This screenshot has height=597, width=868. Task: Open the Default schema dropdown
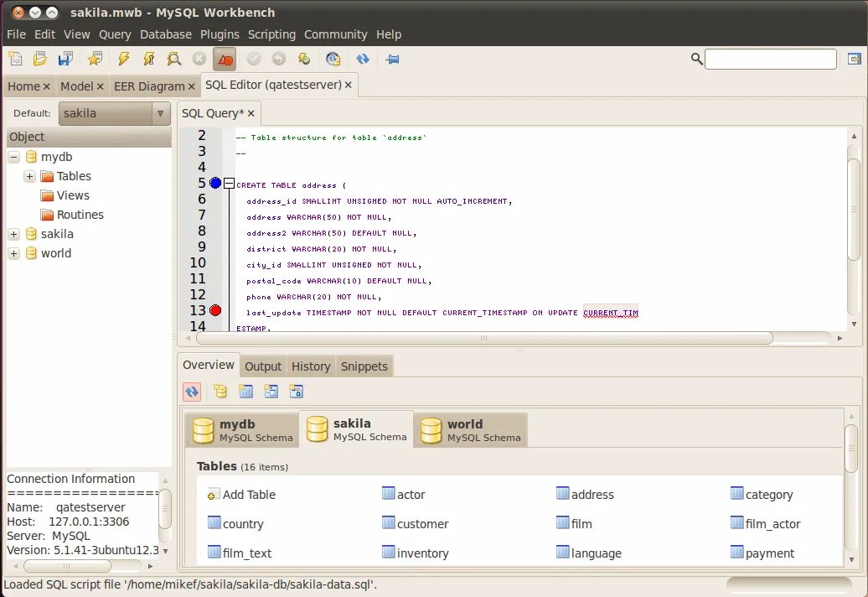coord(160,113)
